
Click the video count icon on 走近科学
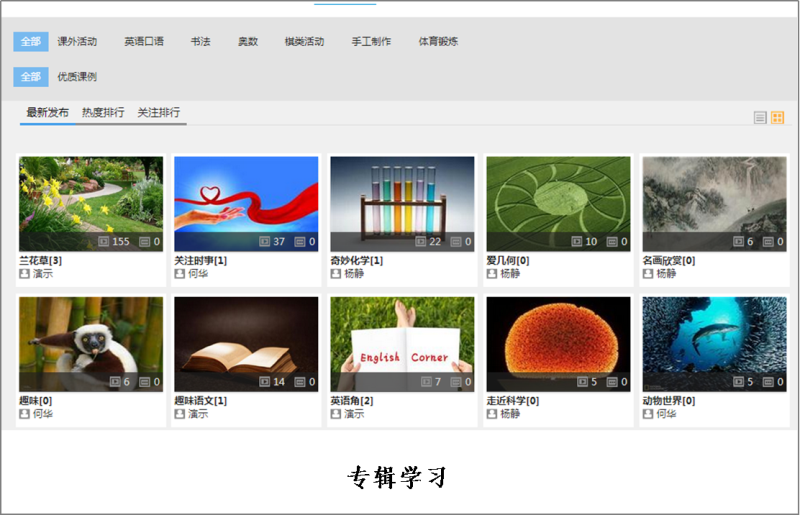coord(582,382)
